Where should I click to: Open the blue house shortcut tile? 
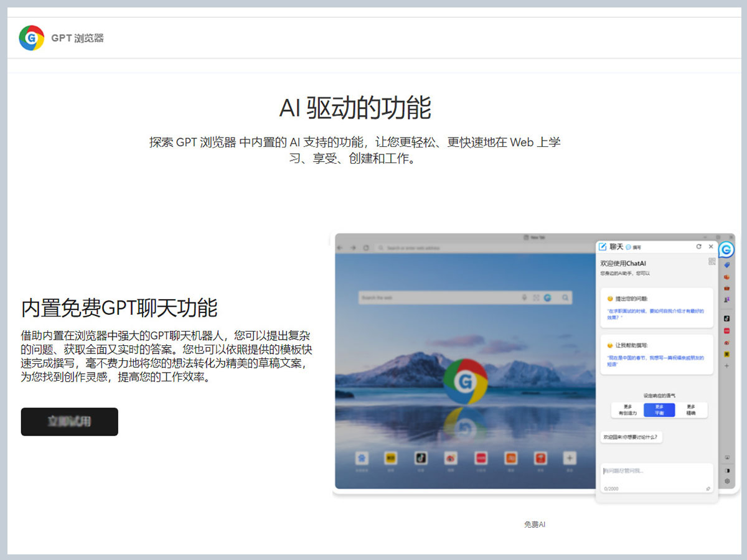[361, 458]
